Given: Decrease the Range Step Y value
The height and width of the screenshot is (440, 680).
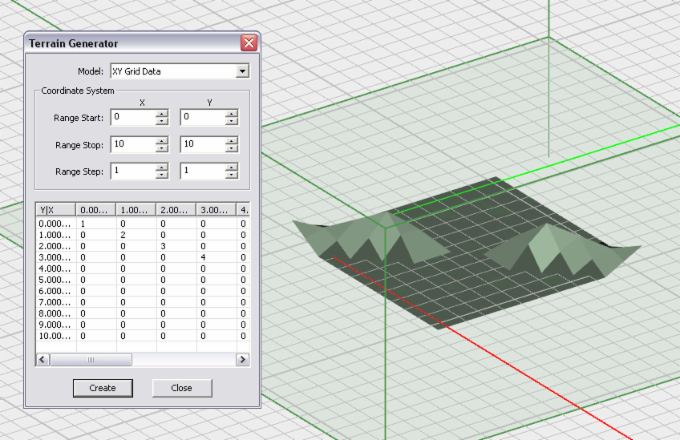Looking at the screenshot, I should coord(231,176).
